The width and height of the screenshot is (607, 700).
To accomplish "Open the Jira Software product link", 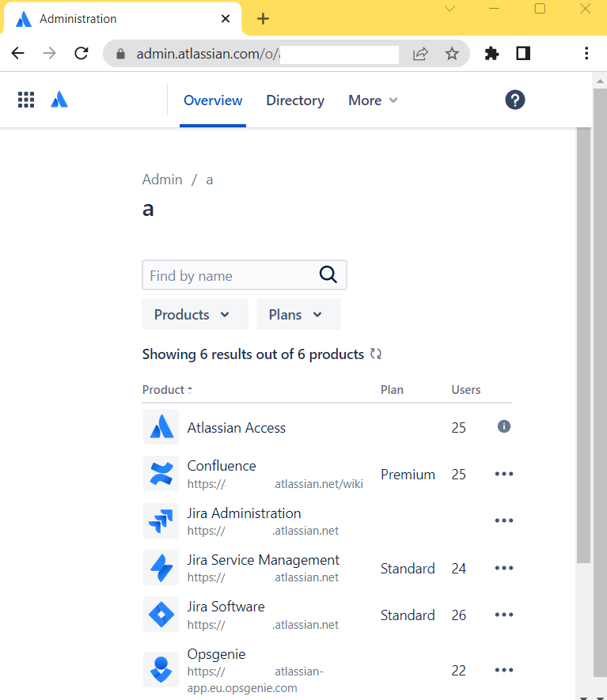I will coord(226,607).
